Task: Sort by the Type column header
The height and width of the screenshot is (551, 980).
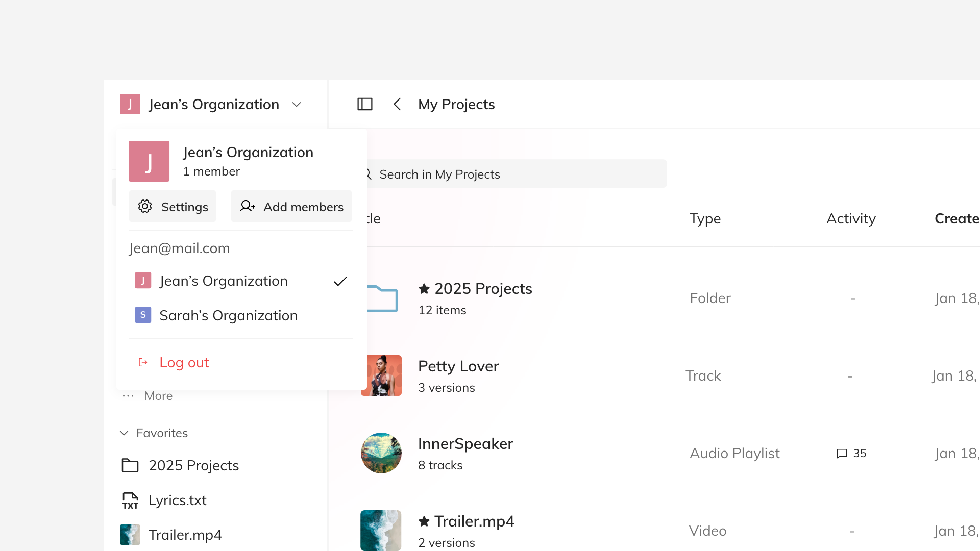Action: [x=705, y=219]
